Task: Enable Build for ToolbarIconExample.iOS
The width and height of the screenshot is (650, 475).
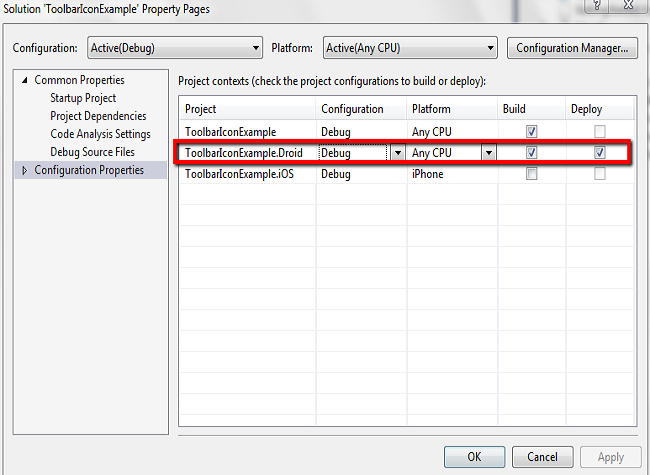Action: 531,173
